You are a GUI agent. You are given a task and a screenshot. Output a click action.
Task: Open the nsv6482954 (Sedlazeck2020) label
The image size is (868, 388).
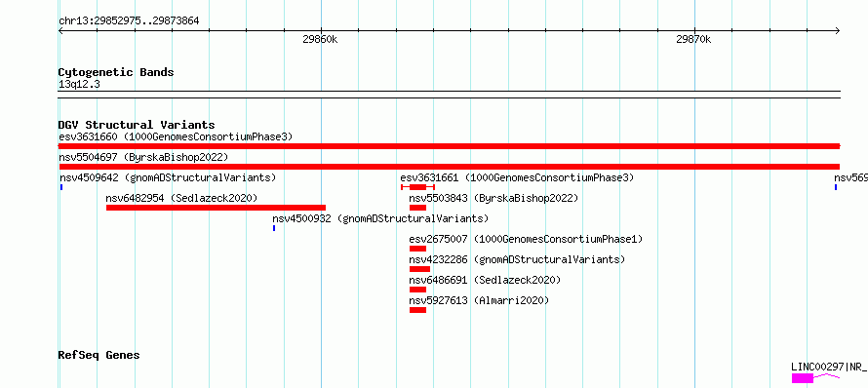click(x=181, y=198)
